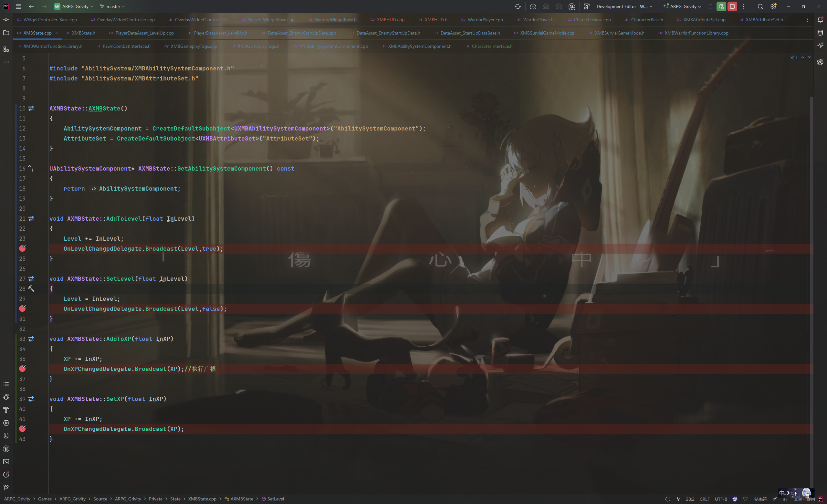The image size is (827, 504).
Task: Open the ARPG_Grivity run configuration dropdown
Action: [682, 6]
